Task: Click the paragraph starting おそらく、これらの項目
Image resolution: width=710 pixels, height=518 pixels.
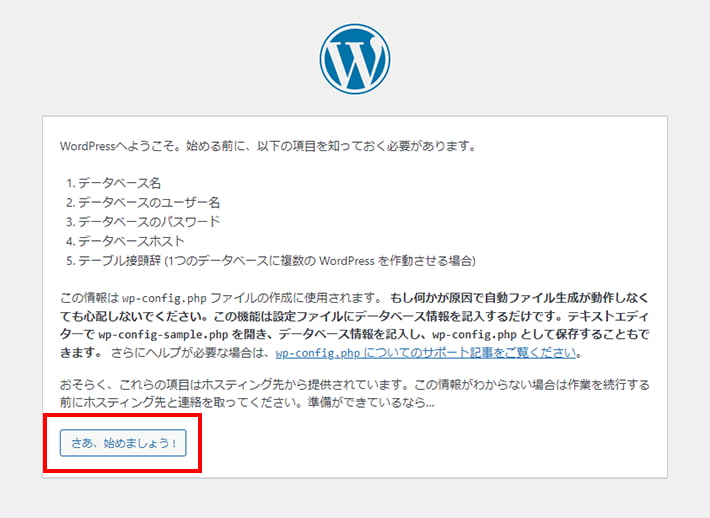Action: coord(355,393)
